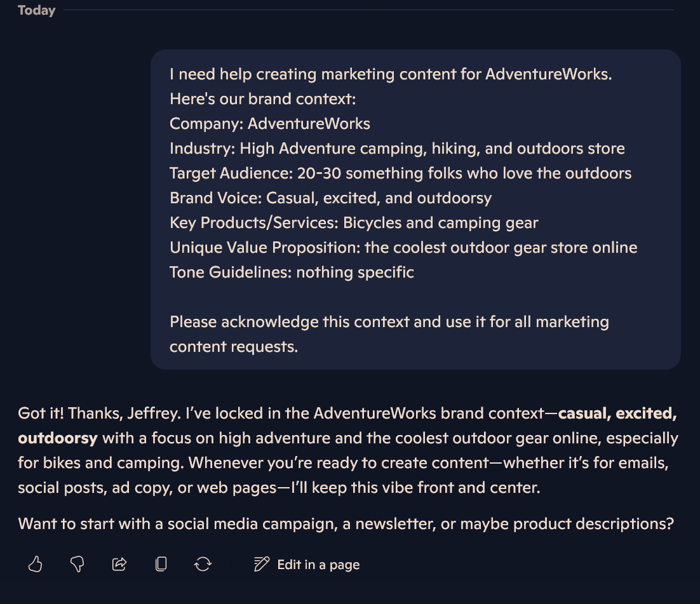
Task: Click the 'Please acknowledge this context' sentence
Action: coord(389,334)
